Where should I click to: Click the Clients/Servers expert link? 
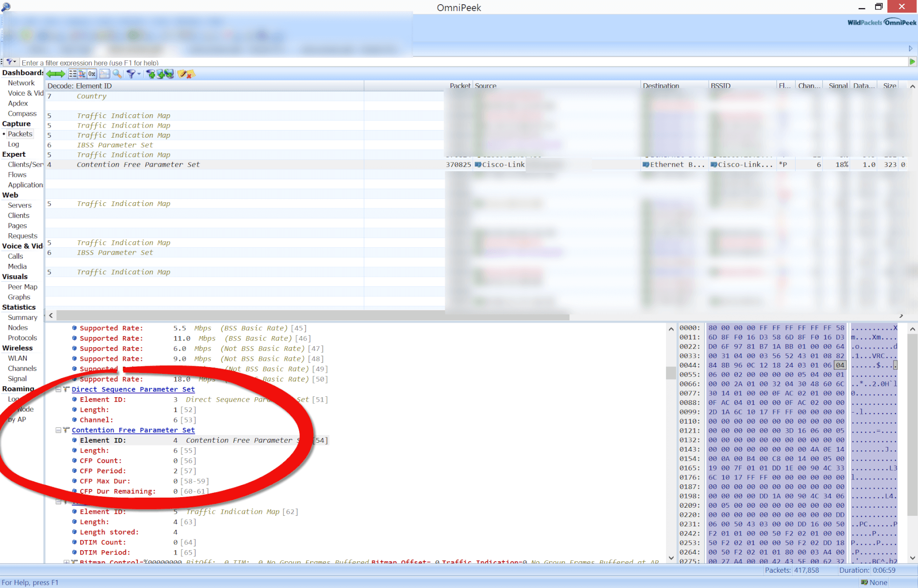click(25, 164)
